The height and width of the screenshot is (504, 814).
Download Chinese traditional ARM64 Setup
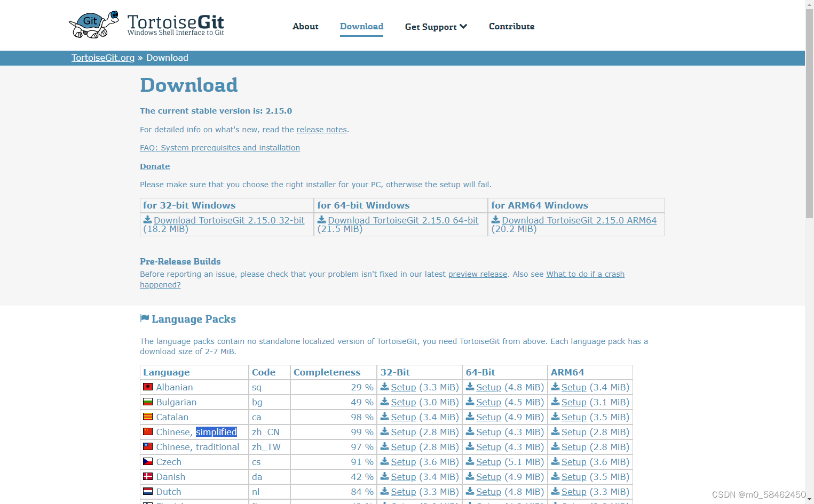(574, 447)
